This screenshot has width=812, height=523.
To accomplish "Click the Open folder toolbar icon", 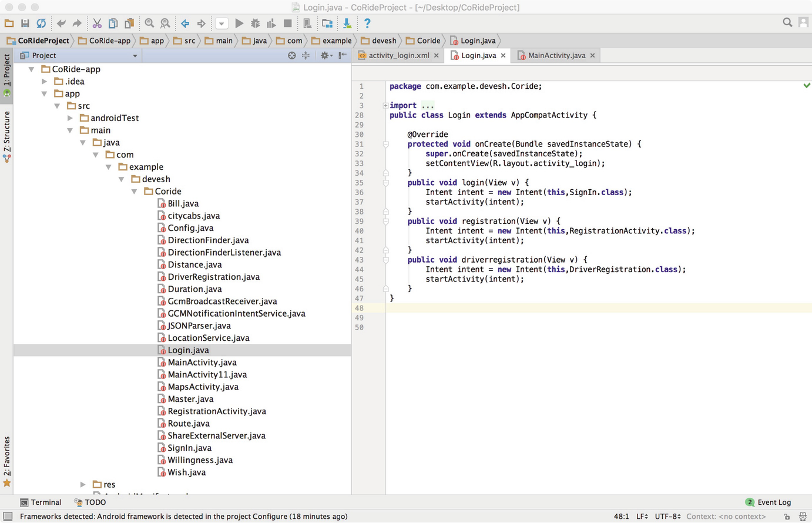I will (x=9, y=24).
